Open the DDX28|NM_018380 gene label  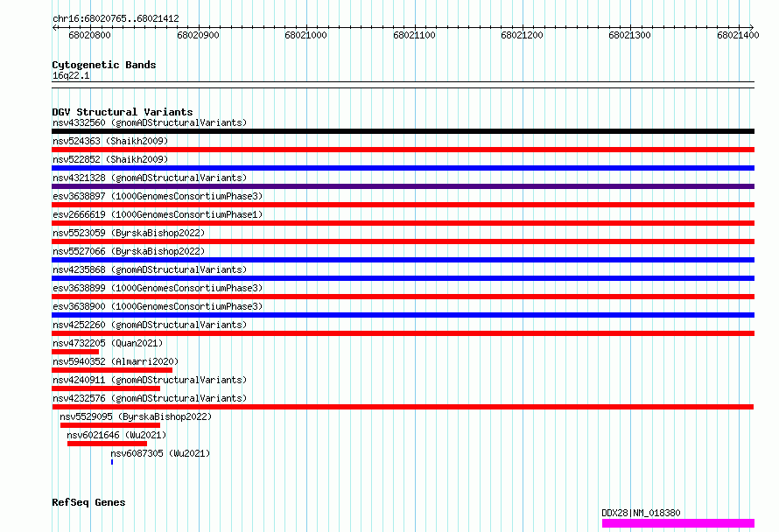pos(641,513)
